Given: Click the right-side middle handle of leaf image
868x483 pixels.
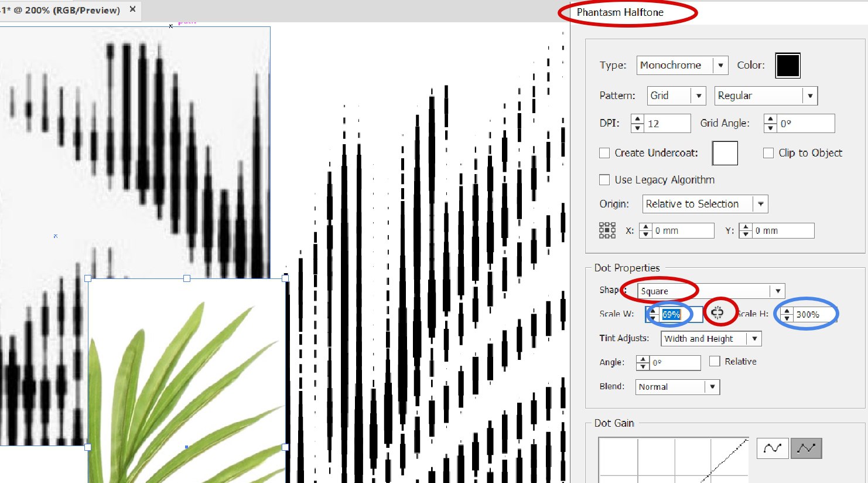Looking at the screenshot, I should pyautogui.click(x=285, y=447).
